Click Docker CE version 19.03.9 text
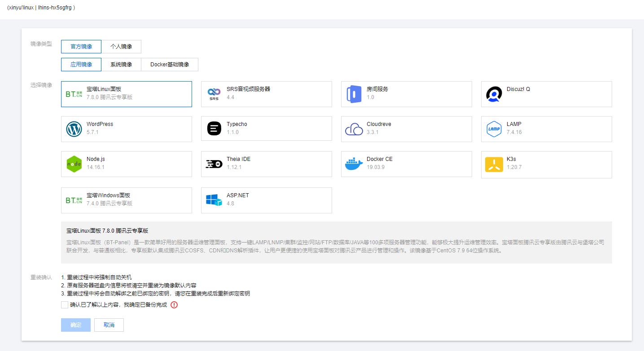 [x=376, y=167]
